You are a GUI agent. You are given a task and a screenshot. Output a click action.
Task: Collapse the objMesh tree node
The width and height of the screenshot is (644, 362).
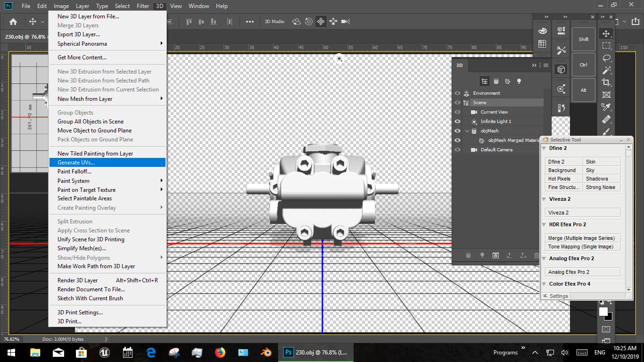(x=467, y=131)
